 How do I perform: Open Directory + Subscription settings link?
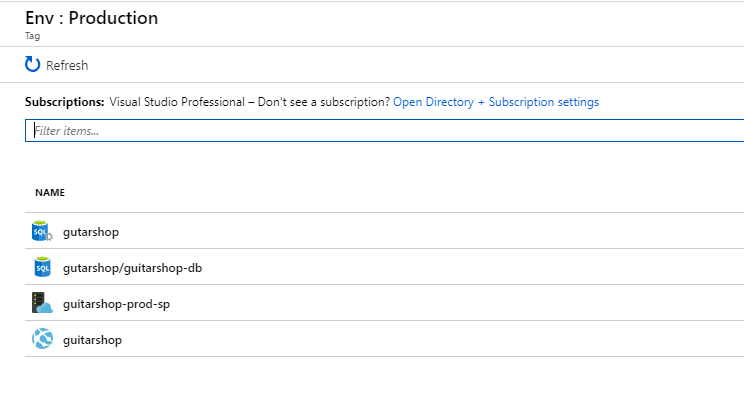click(x=496, y=102)
